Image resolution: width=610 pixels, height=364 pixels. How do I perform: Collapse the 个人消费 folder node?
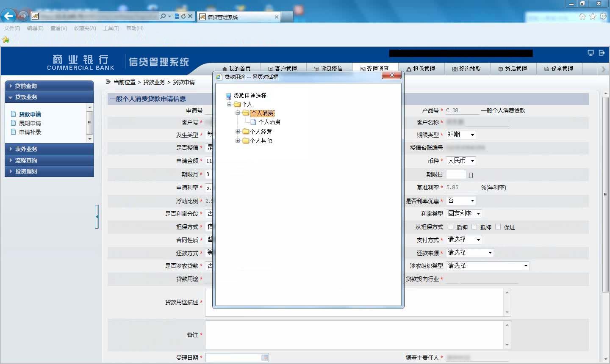click(238, 113)
